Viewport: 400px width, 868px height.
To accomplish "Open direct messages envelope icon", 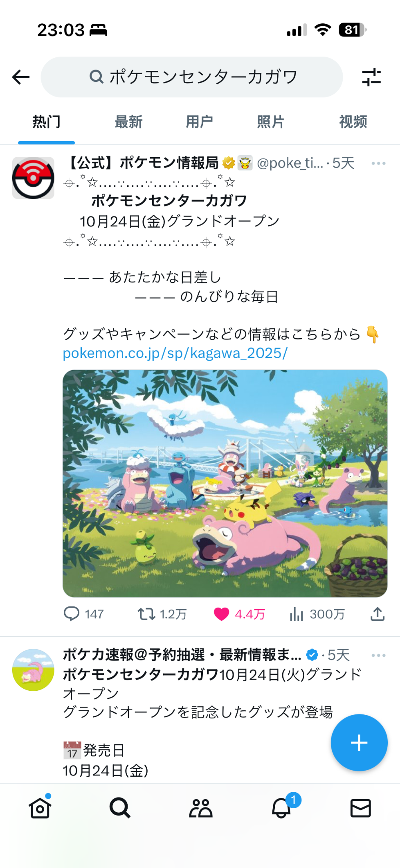I will coord(360,808).
